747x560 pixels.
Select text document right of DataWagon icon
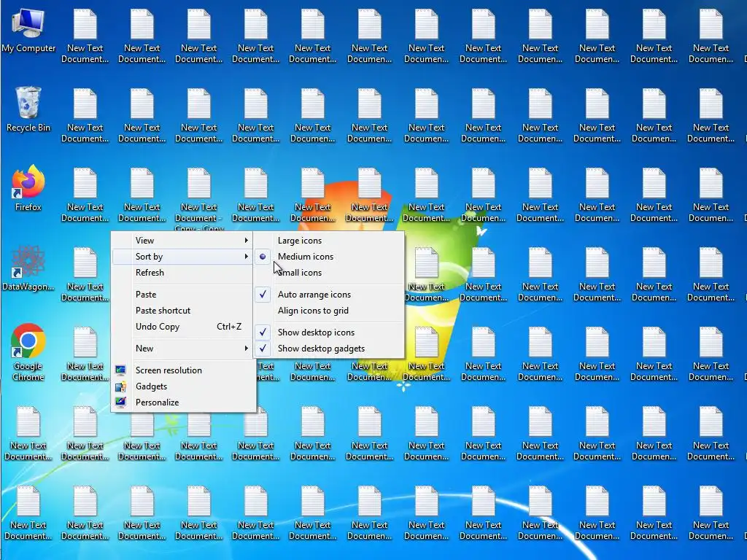(85, 275)
